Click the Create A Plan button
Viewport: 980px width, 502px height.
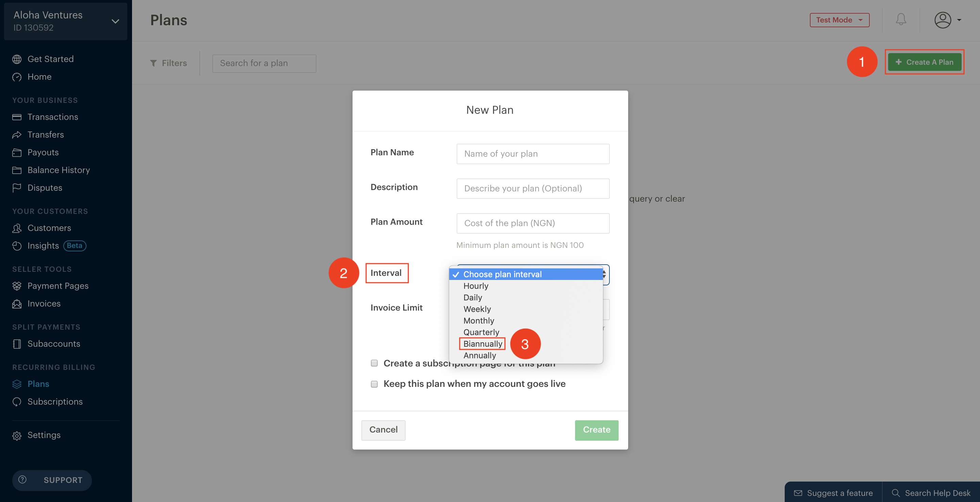pos(925,62)
